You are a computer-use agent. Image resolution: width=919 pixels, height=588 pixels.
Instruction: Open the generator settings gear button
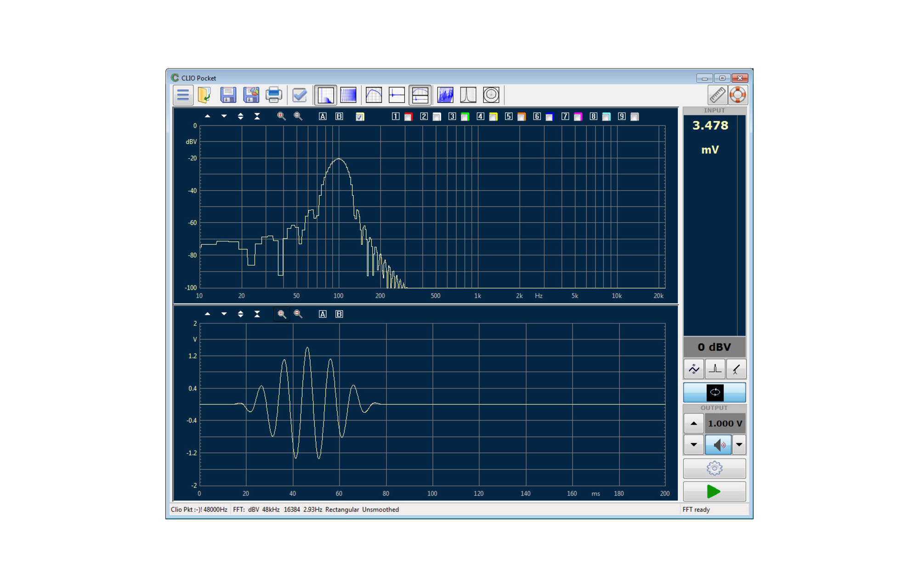715,468
